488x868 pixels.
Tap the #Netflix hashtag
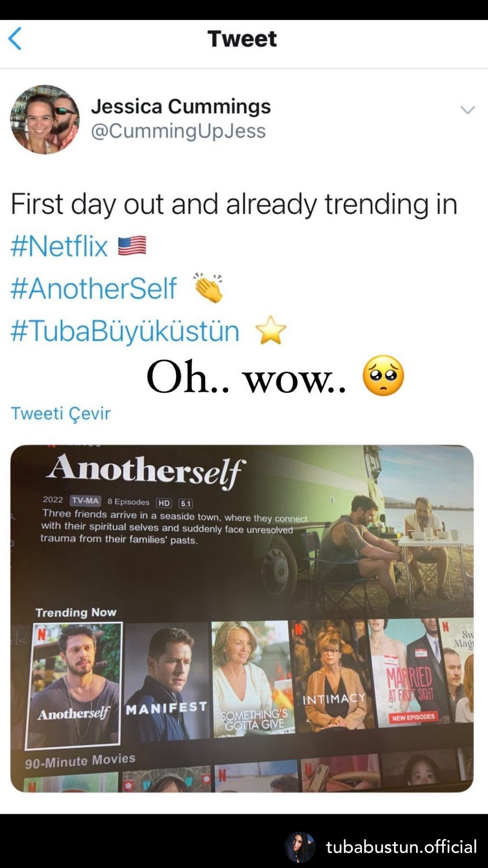click(x=59, y=246)
